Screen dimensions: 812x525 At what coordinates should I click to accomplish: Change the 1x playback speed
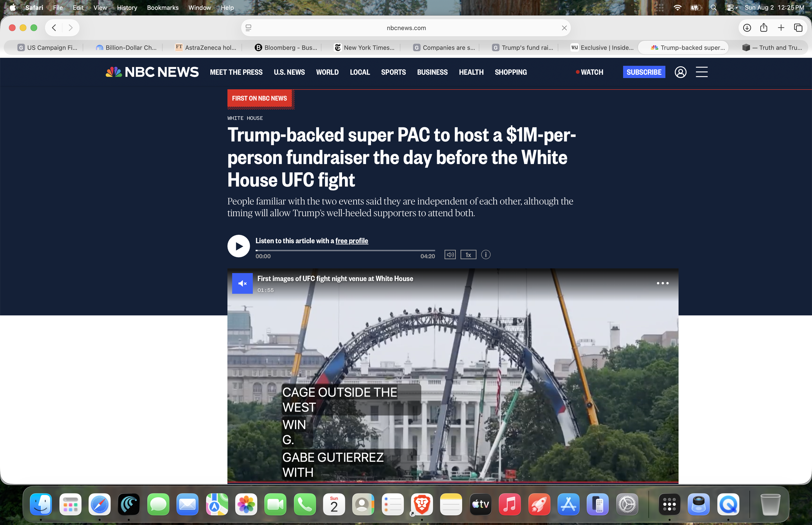pos(468,255)
